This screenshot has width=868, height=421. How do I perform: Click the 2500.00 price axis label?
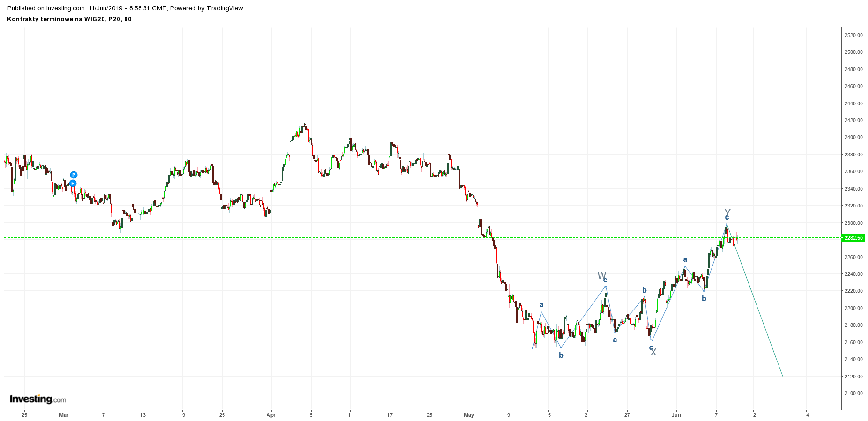(853, 52)
